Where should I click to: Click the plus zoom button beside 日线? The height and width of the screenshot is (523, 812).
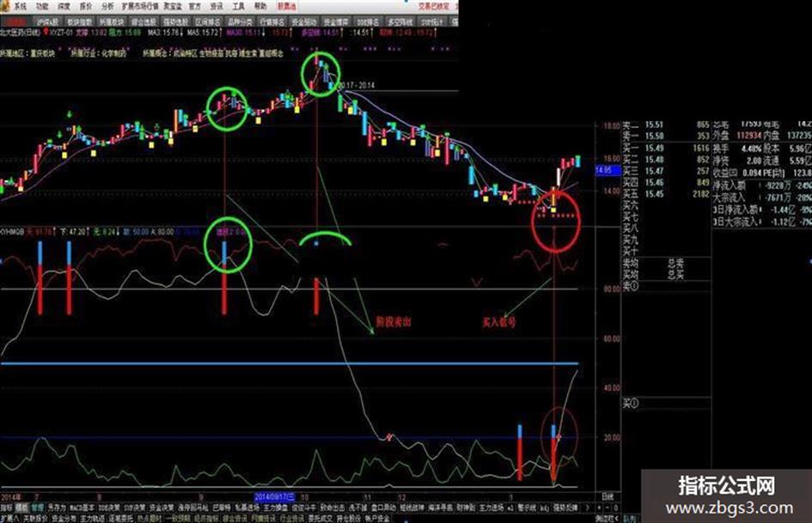pos(599,508)
